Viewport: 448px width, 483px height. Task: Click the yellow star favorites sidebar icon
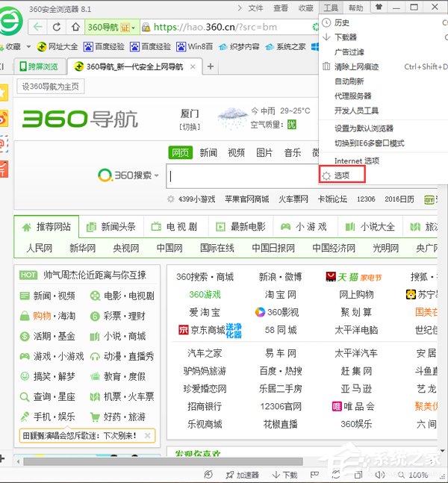click(x=4, y=91)
